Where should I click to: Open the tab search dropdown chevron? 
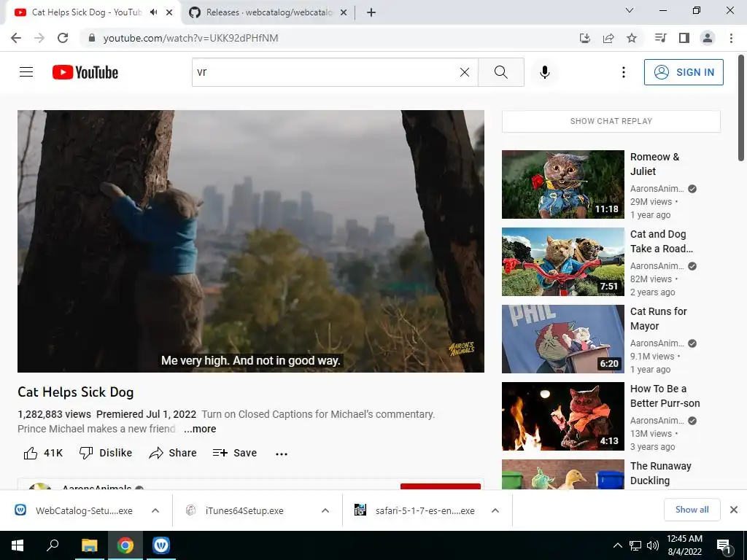click(x=630, y=10)
